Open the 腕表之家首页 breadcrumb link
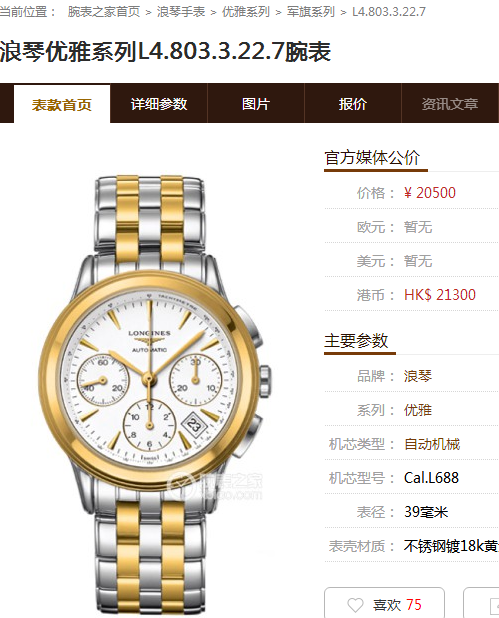Image resolution: width=499 pixels, height=618 pixels. (104, 12)
